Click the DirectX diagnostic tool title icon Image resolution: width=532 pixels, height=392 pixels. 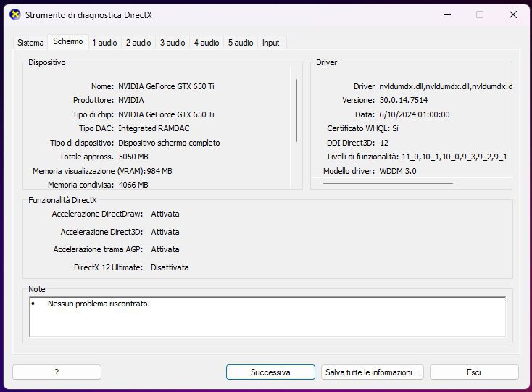tap(15, 15)
